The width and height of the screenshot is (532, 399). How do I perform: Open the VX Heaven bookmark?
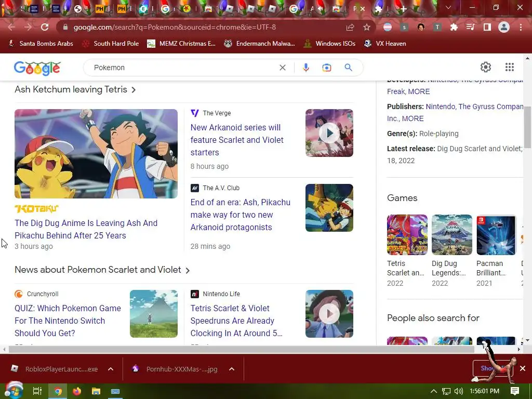click(385, 44)
